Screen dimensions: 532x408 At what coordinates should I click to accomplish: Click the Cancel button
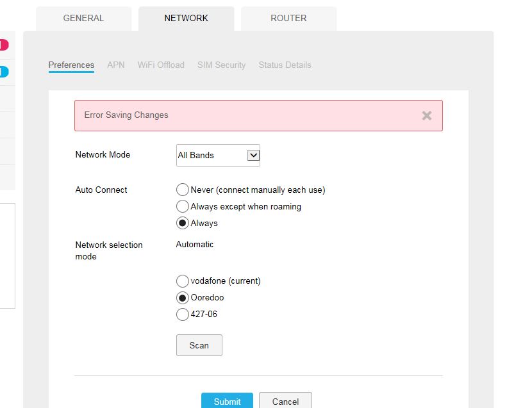click(285, 401)
